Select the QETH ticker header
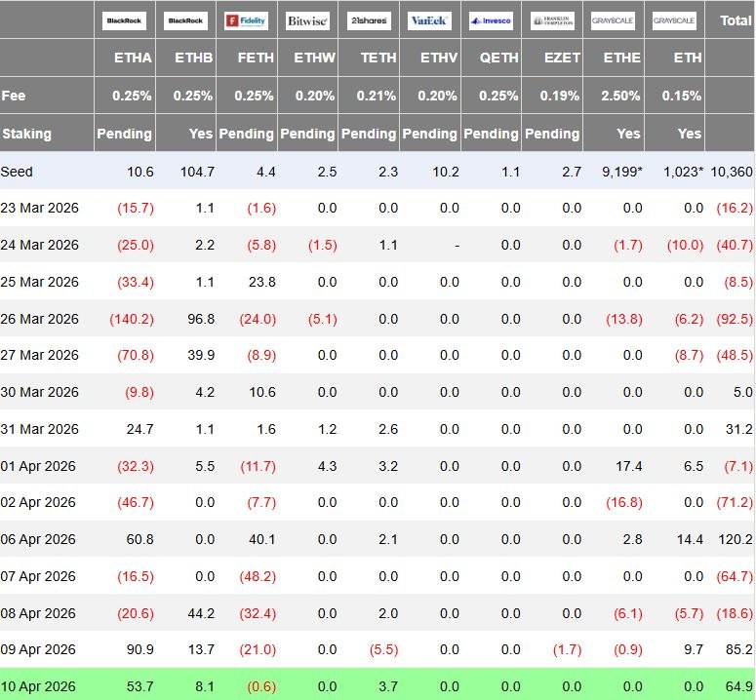This screenshot has height=700, width=756. tap(497, 58)
